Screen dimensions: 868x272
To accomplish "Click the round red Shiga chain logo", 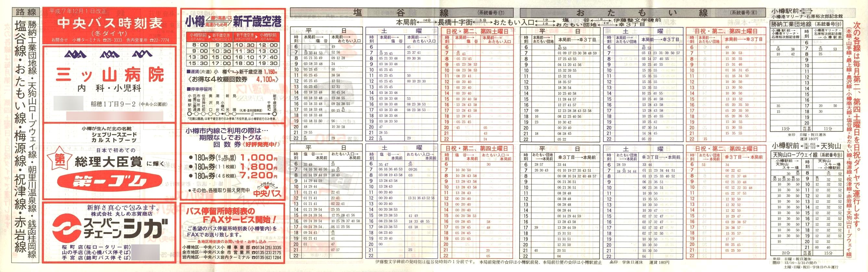I will (x=66, y=228).
